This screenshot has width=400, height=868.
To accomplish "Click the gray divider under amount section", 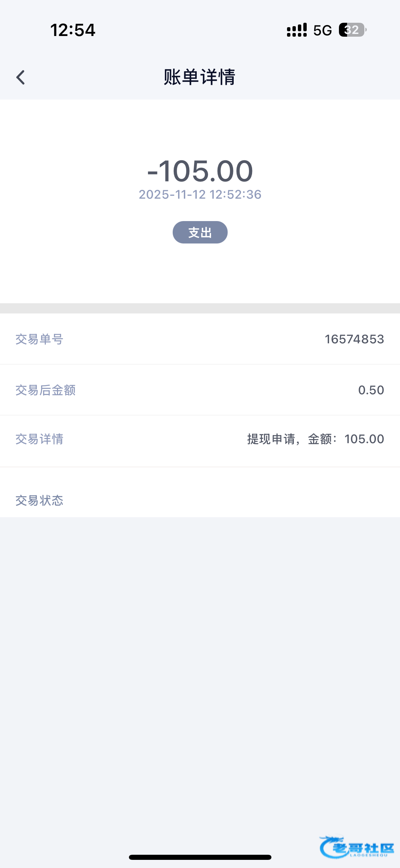I will pyautogui.click(x=200, y=308).
